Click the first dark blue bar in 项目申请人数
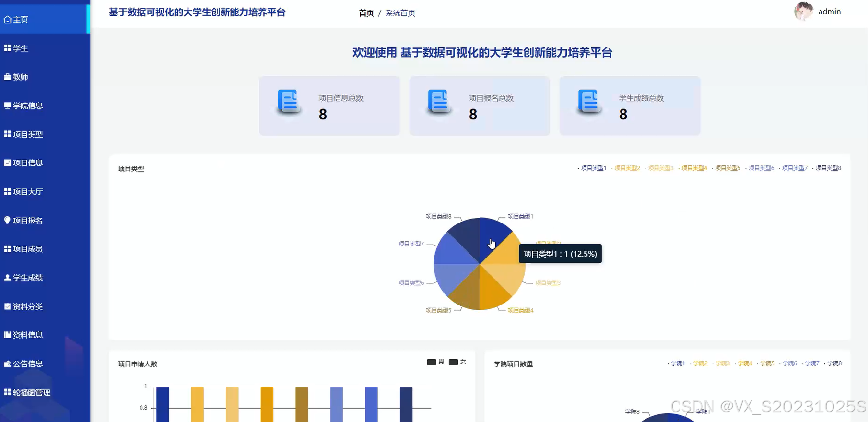The width and height of the screenshot is (868, 422). point(163,404)
